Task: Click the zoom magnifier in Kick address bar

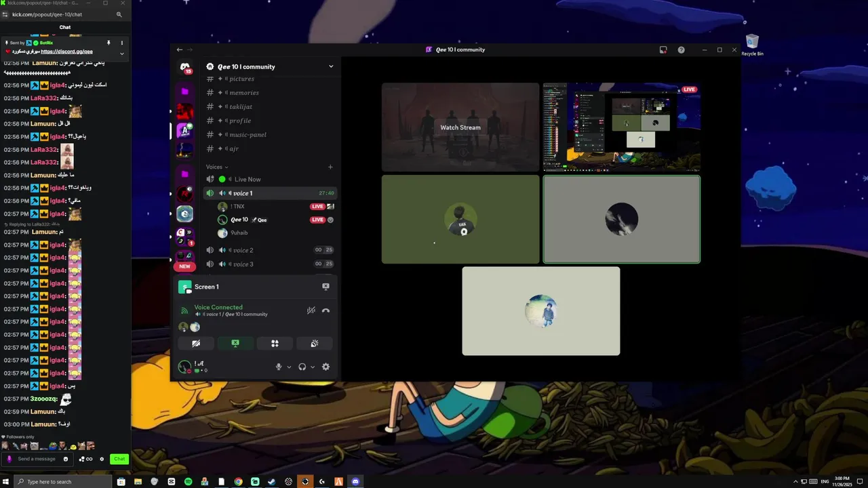Action: pyautogui.click(x=119, y=14)
